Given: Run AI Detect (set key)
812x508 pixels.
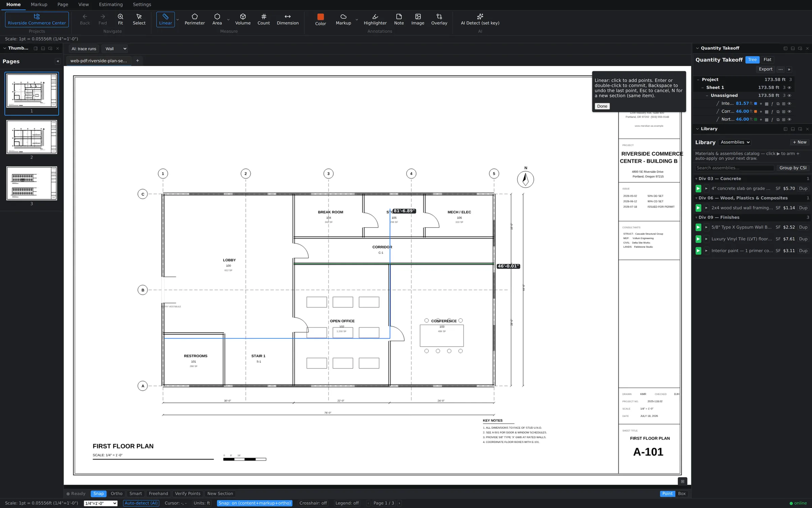Looking at the screenshot, I should (480, 20).
